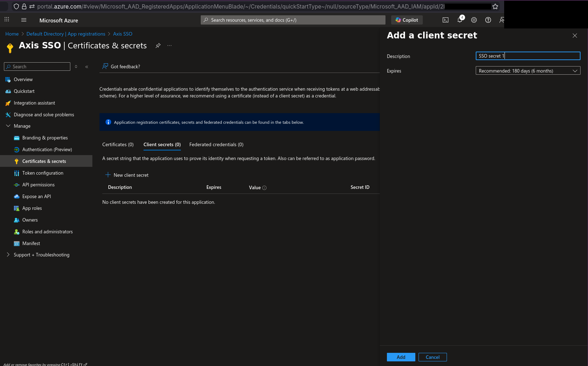
Task: Open the Certificates & secrets blade icon
Action: click(17, 161)
